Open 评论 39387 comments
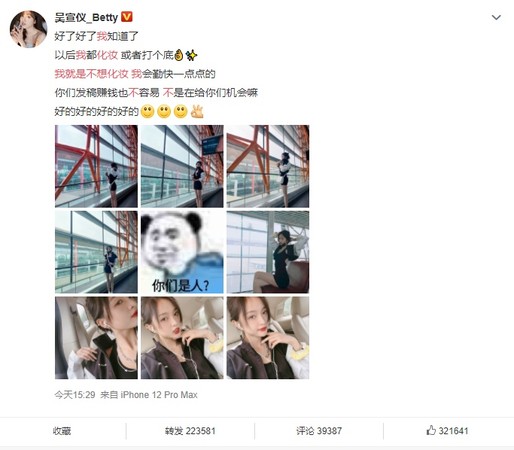The image size is (514, 450). (319, 431)
